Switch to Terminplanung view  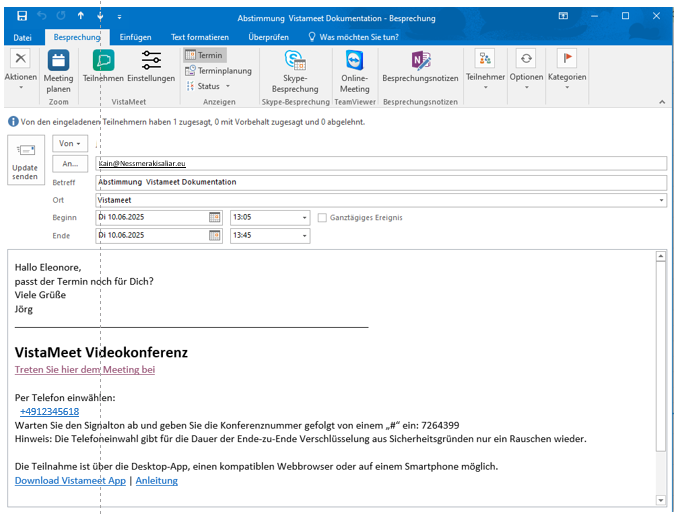point(218,70)
